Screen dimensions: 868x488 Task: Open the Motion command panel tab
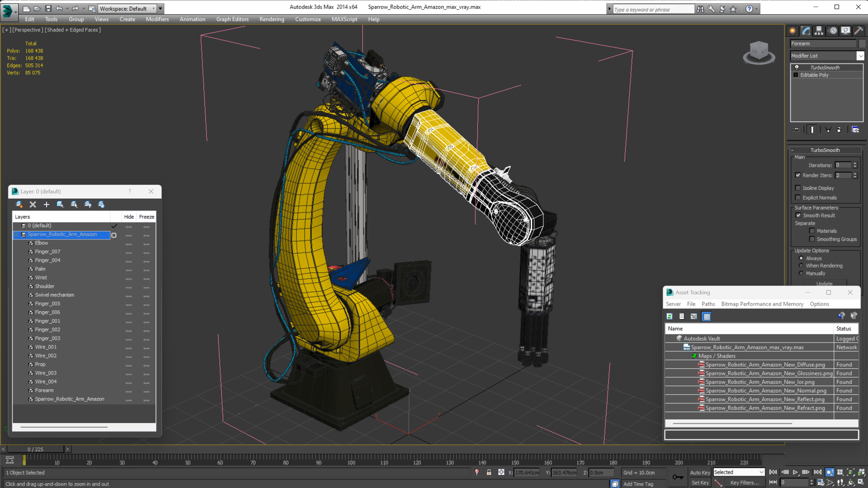coord(833,31)
